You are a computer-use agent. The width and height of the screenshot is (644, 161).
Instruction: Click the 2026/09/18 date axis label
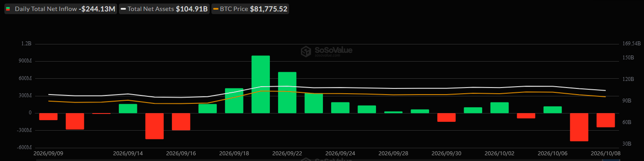(234, 154)
